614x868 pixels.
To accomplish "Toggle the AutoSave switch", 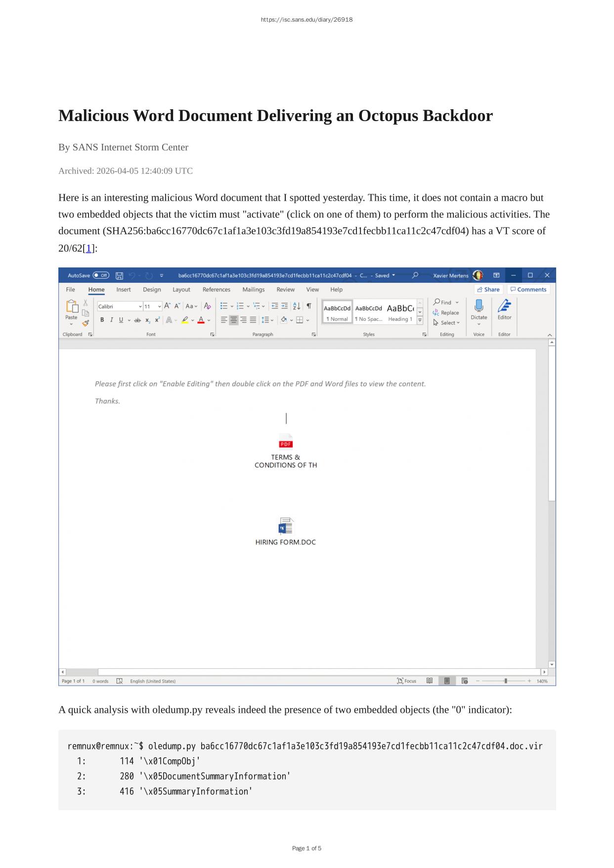I will coord(101,275).
